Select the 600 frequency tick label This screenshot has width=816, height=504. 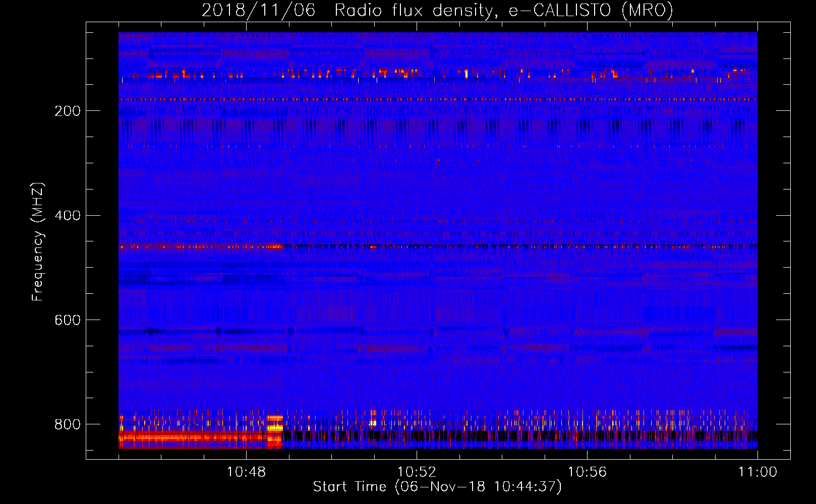68,321
